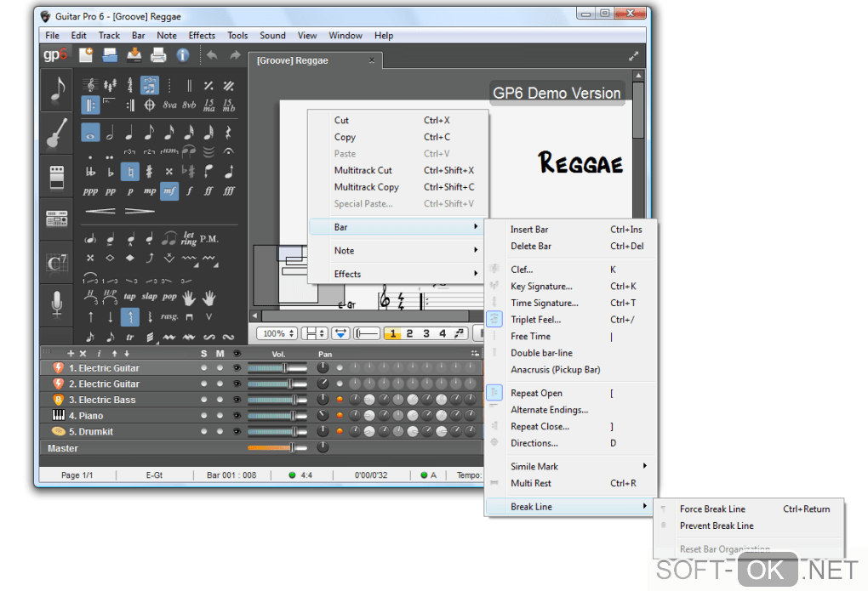Apply the sharp accidental
This screenshot has width=868, height=591.
[150, 172]
